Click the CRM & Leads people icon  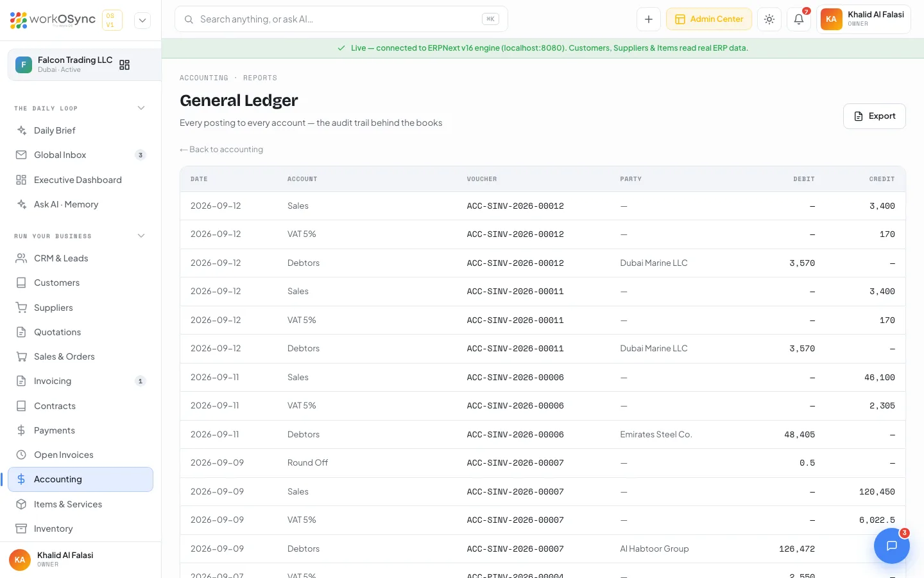21,258
